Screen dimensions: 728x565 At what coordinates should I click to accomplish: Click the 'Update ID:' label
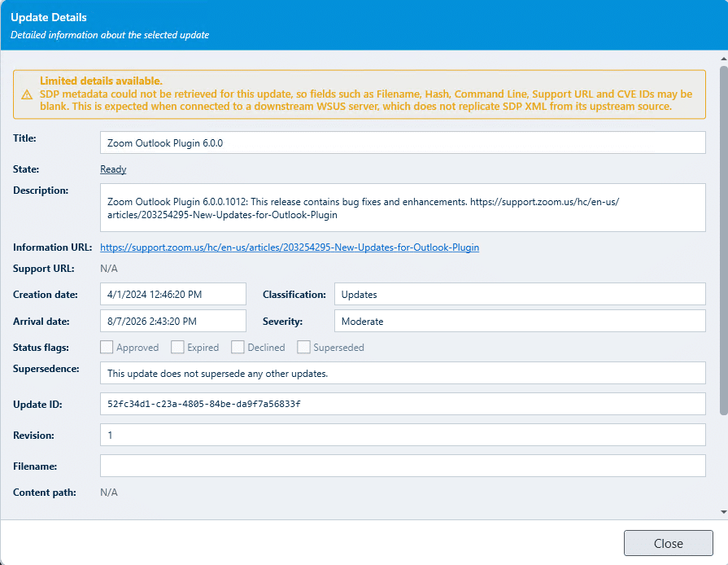pyautogui.click(x=37, y=405)
